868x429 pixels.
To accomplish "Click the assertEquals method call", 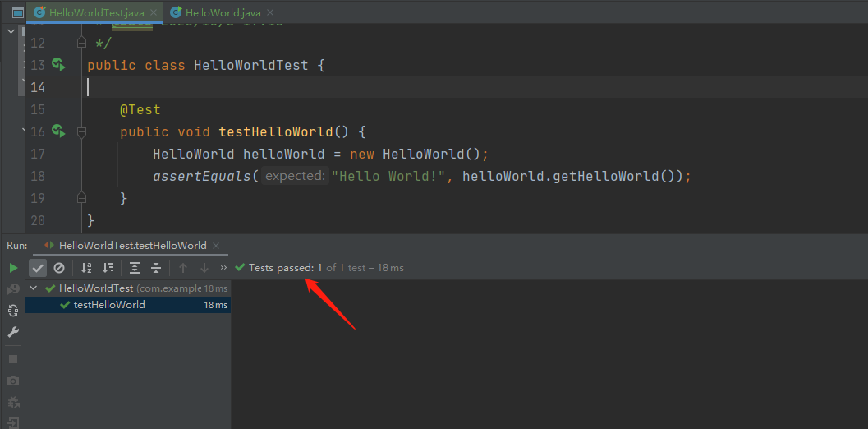I will (x=203, y=176).
